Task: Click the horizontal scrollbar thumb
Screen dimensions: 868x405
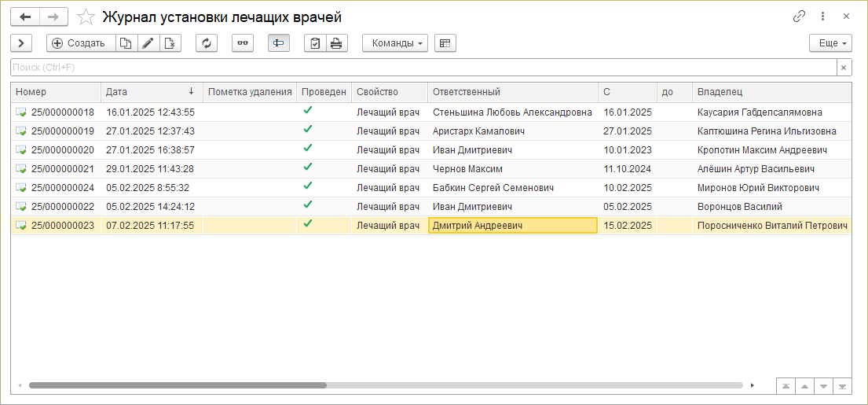Action: click(178, 385)
